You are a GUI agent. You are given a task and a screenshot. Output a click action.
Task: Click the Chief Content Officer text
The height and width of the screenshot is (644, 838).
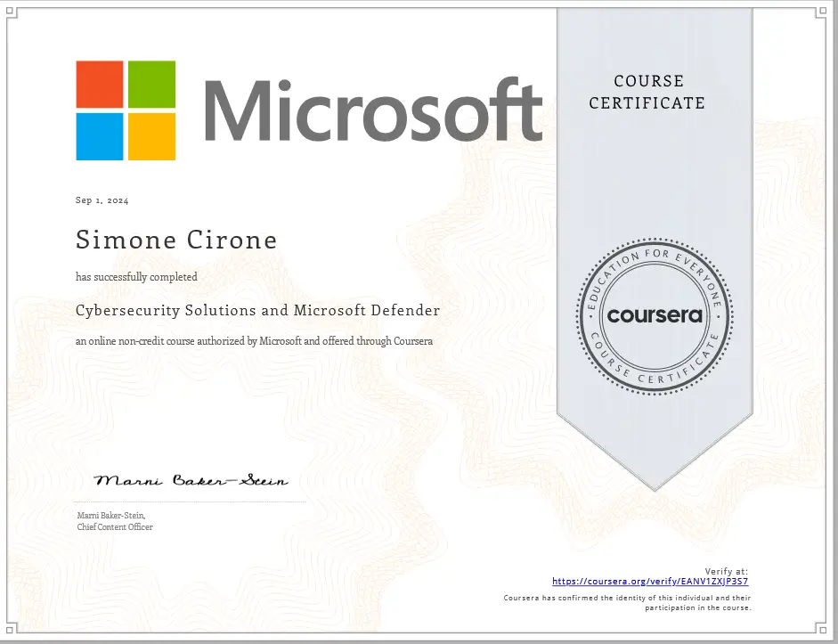(115, 527)
